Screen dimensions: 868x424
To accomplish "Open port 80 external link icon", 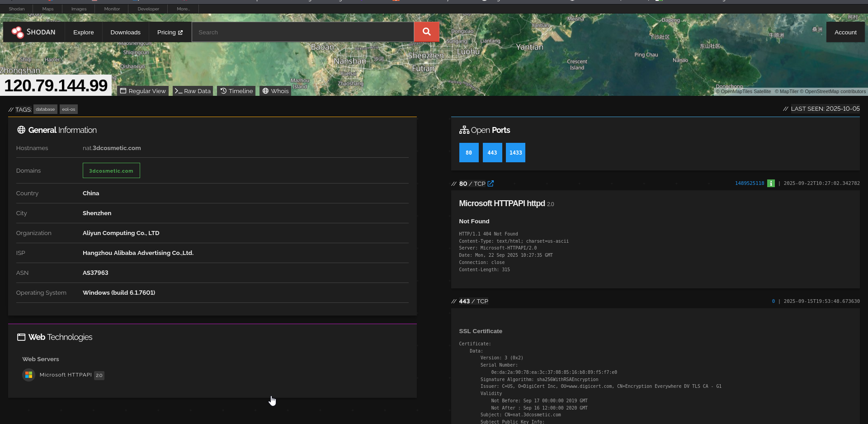I will (491, 184).
